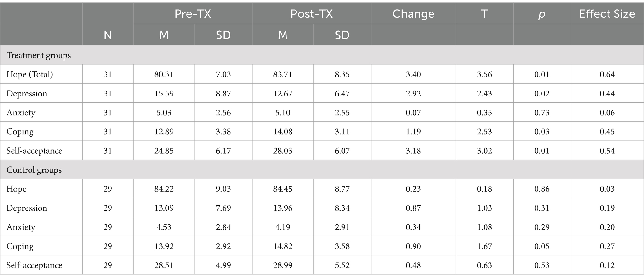
Task: Click the Pre-TX column header
Action: click(192, 14)
